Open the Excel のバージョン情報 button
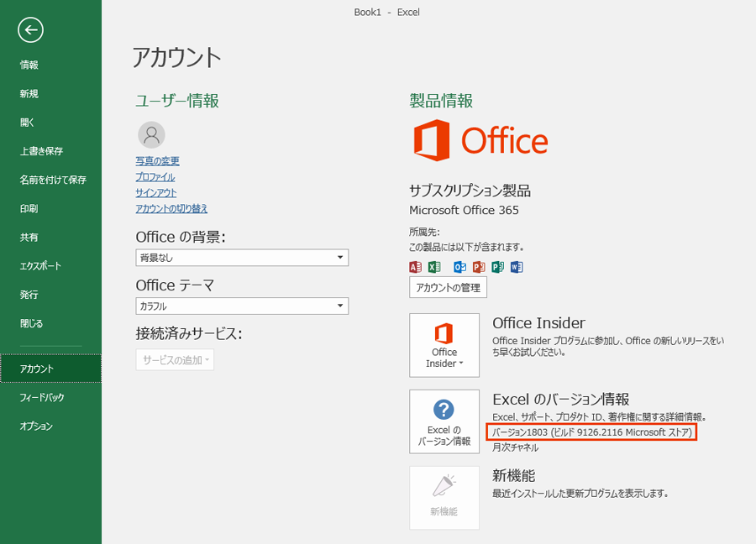 (444, 421)
